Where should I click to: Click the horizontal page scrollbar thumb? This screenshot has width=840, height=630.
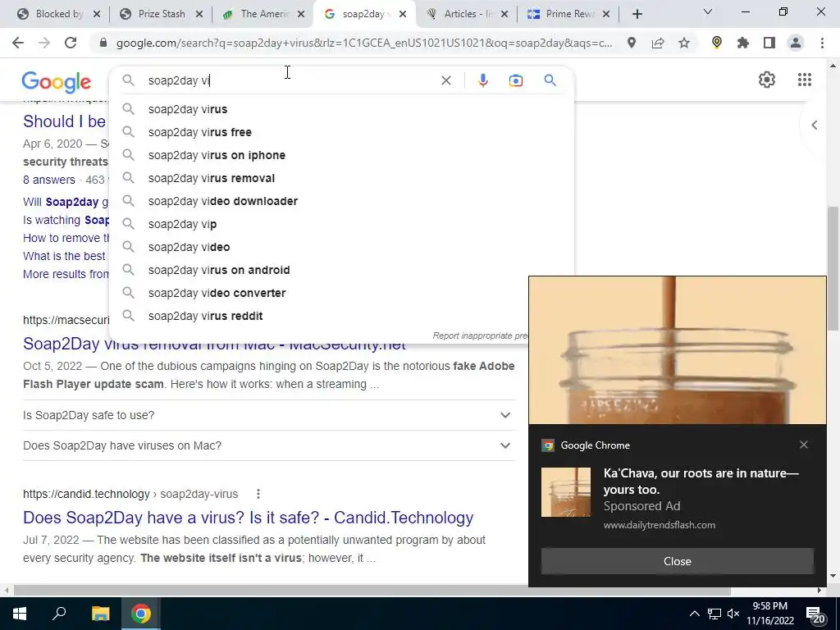[372, 591]
